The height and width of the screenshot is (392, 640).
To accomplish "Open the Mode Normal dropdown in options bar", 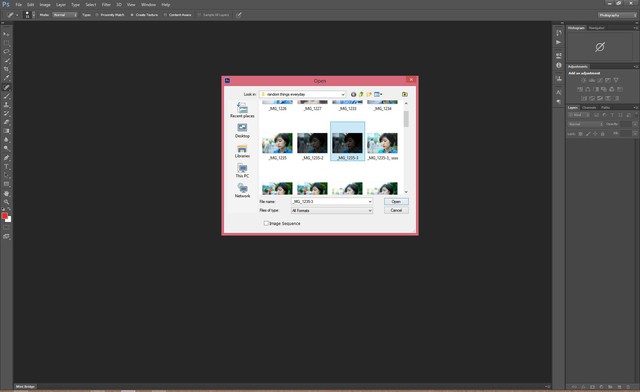I will pyautogui.click(x=65, y=15).
